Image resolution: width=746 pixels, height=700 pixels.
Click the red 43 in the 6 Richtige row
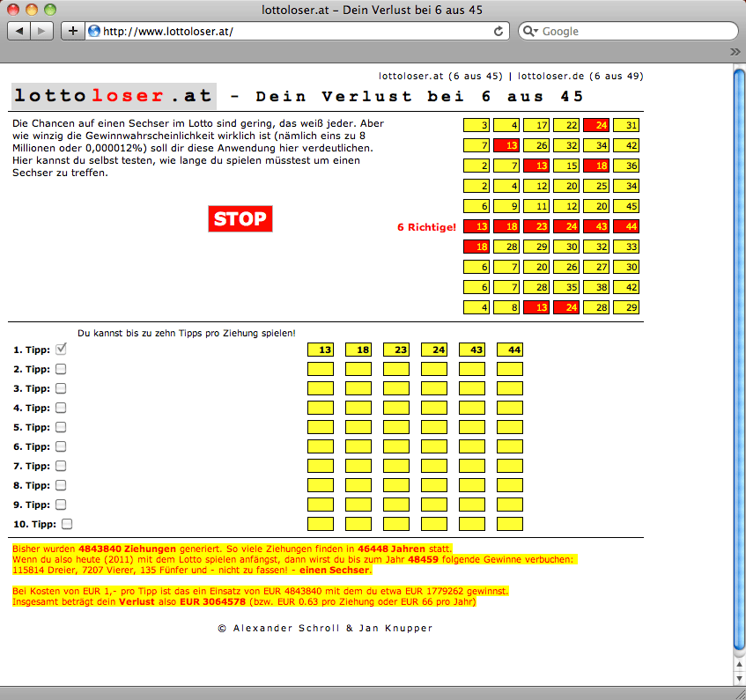(596, 226)
